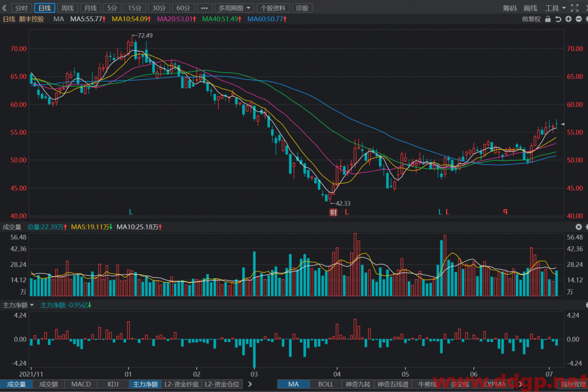Select the MACD indicator tab
The width and height of the screenshot is (588, 392).
81,384
